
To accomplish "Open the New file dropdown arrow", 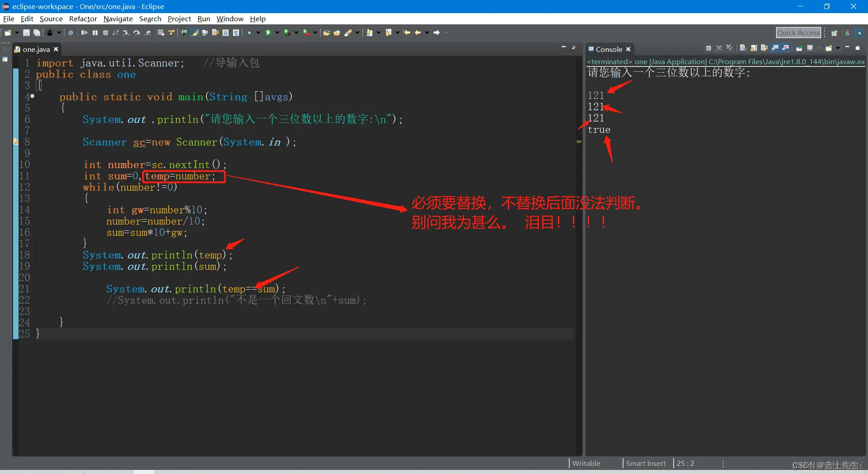I will [x=16, y=33].
